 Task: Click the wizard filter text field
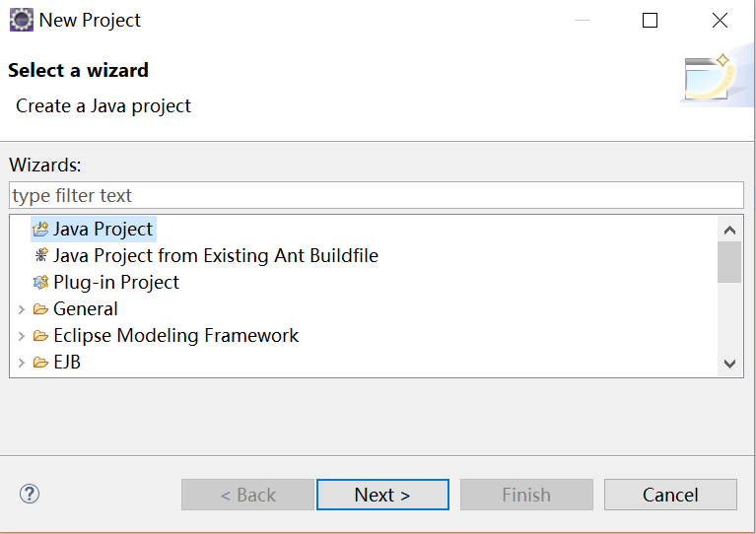point(377,195)
